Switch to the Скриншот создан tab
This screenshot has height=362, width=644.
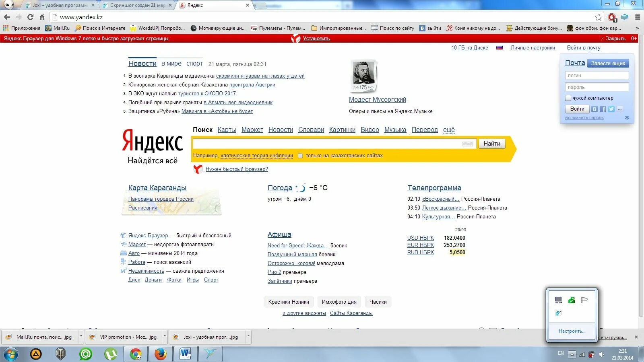137,5
